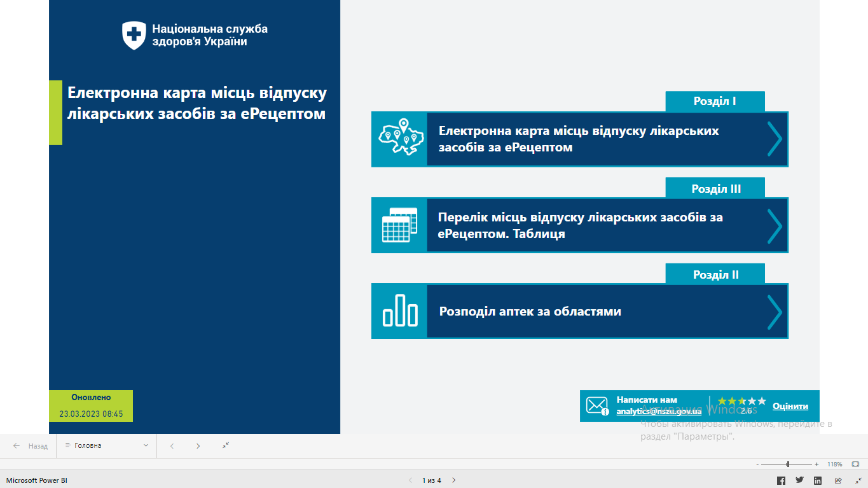Click the chevron arrow on Розділ I card

point(774,139)
